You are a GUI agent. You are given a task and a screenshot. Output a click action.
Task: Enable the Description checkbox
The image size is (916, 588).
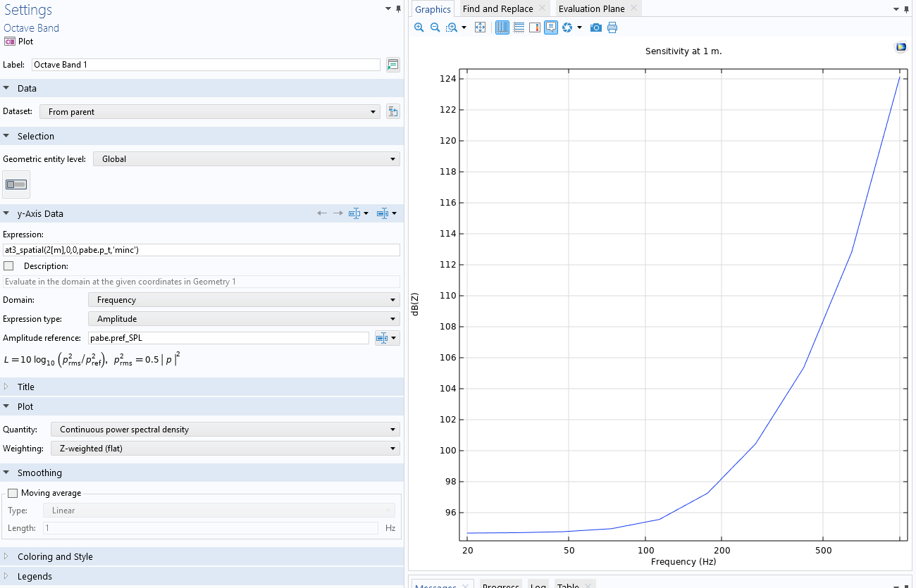pyautogui.click(x=8, y=266)
